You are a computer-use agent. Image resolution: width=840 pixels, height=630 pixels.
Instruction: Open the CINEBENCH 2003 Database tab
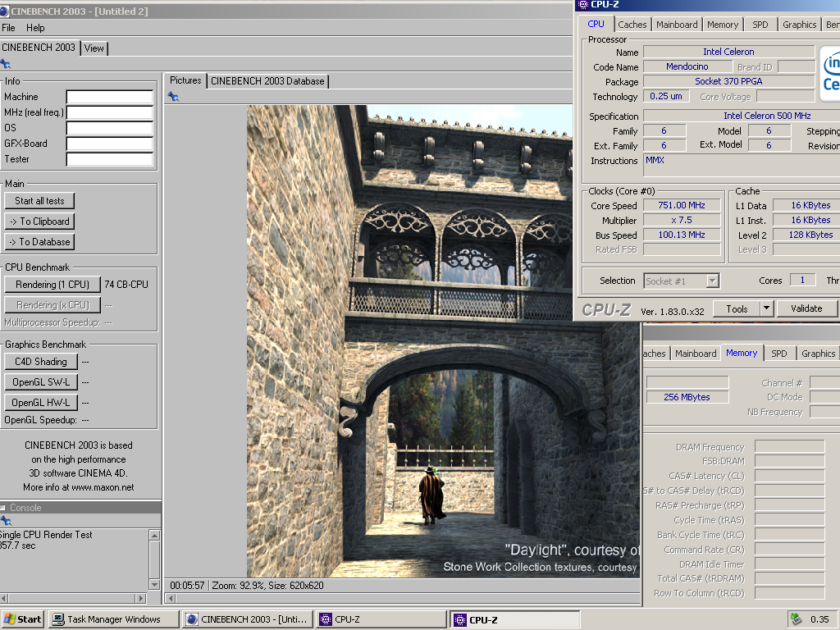(x=267, y=81)
